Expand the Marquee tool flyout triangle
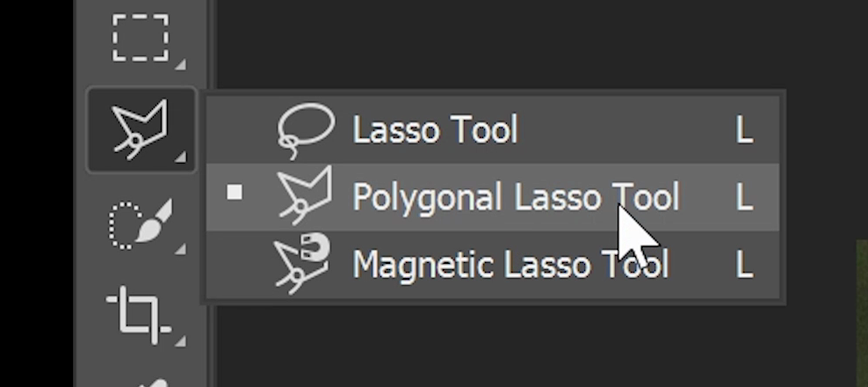Viewport: 868px width, 387px height. (x=180, y=64)
